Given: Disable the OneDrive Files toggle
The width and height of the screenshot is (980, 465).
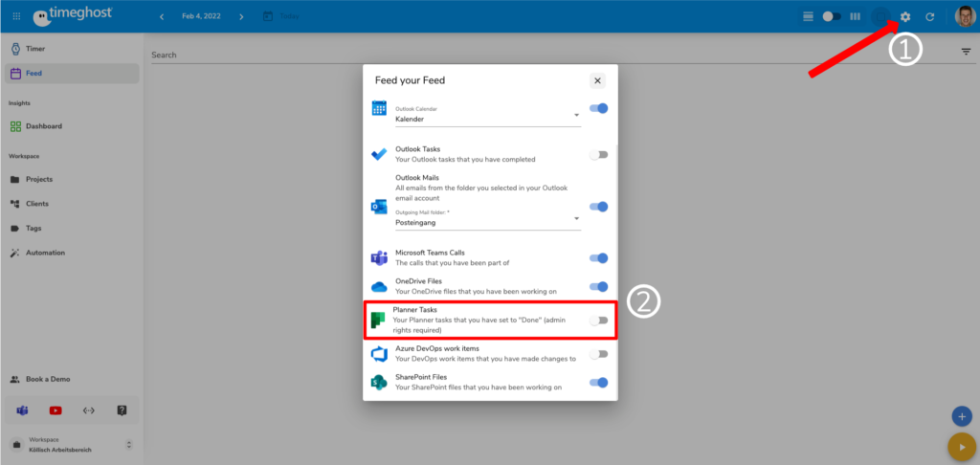Looking at the screenshot, I should [x=598, y=286].
